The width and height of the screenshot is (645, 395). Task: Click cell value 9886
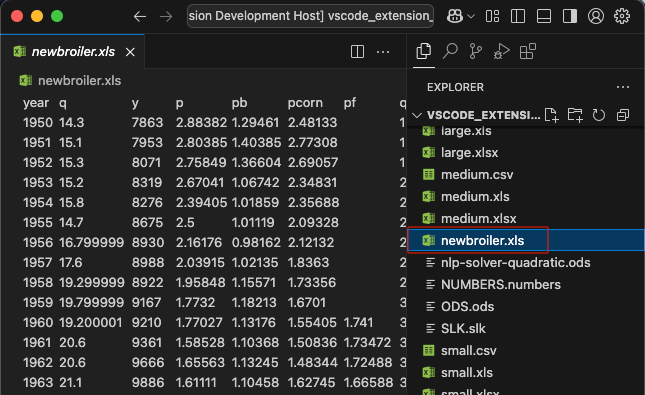point(148,383)
